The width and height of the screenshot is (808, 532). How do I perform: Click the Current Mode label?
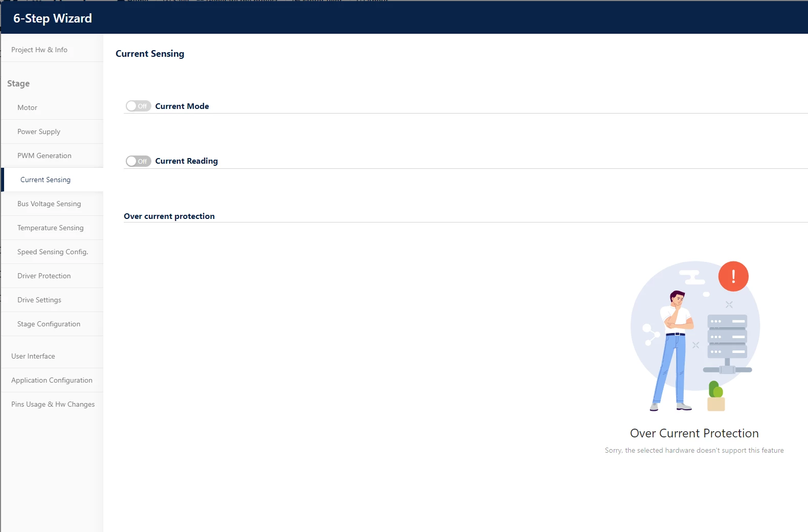click(182, 106)
